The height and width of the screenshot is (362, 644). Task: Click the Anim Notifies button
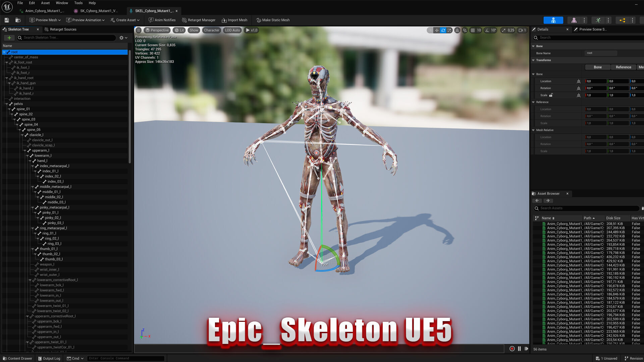point(162,20)
